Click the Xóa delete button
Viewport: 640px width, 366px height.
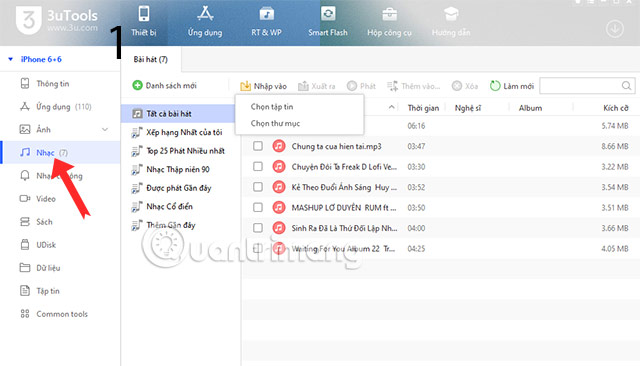click(465, 86)
